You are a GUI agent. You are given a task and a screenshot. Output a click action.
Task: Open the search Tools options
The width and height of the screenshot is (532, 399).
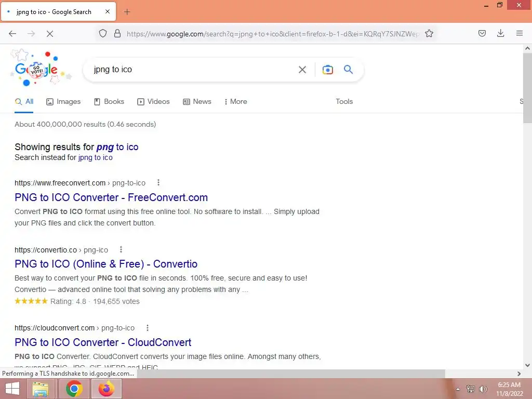click(x=344, y=101)
